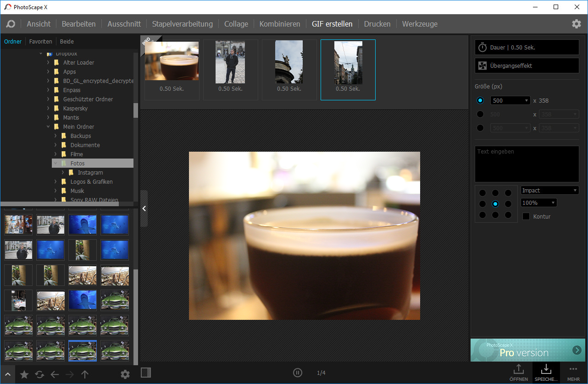Refresh the photo browser with the circular arrows

pyautogui.click(x=39, y=374)
